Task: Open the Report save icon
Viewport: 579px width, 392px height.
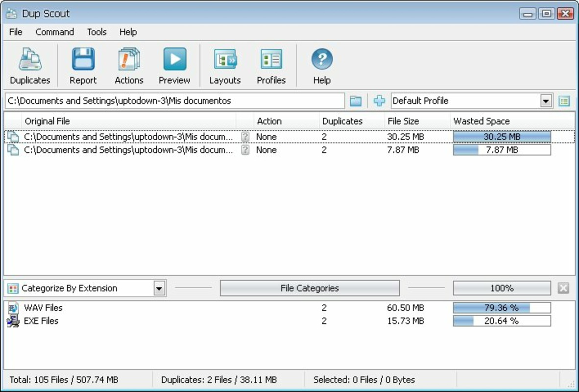Action: 83,59
